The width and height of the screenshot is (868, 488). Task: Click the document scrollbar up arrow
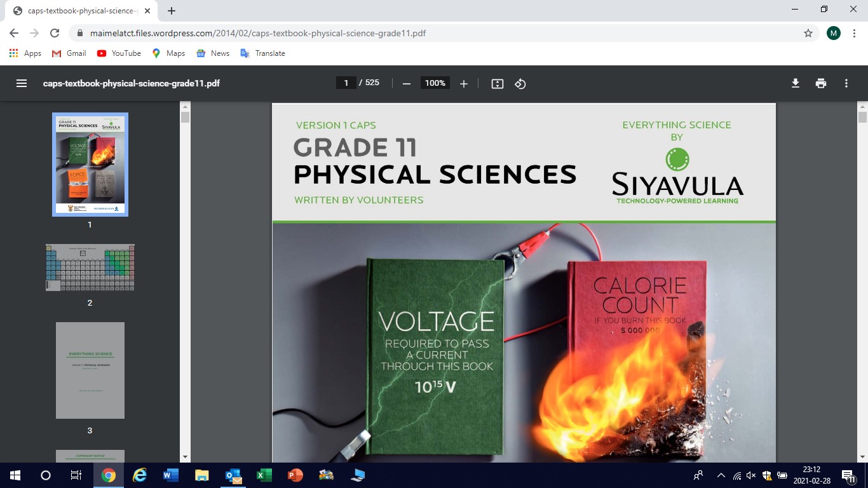click(x=862, y=106)
